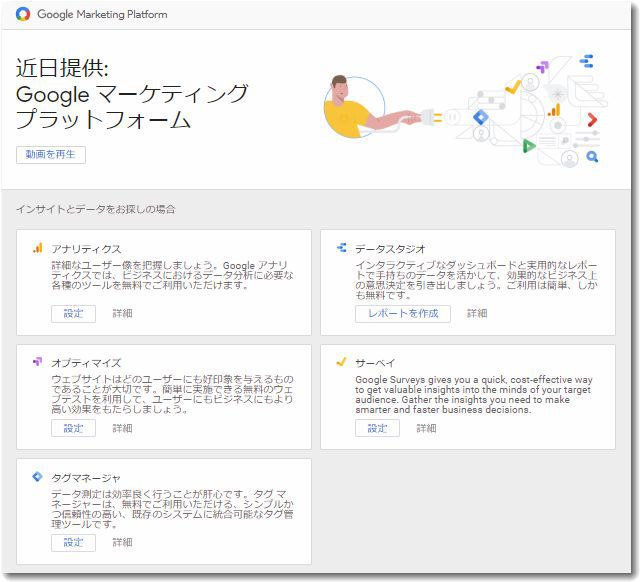The width and height of the screenshot is (640, 582).
Task: Click the インサイトとデータをお探しの場合 section heading
Action: [x=96, y=209]
